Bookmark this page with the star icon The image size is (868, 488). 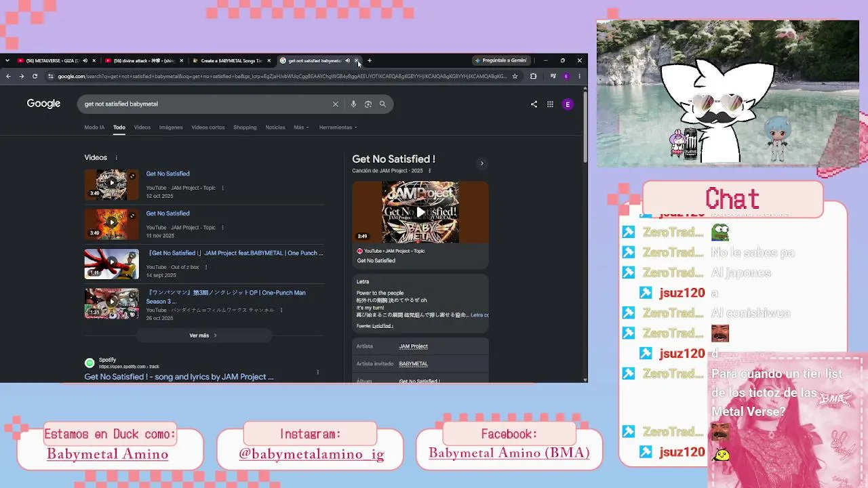[x=515, y=77]
